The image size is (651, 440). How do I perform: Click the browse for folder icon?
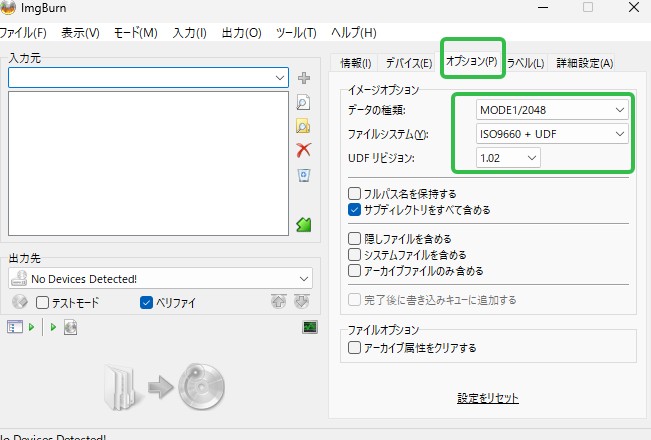click(303, 126)
